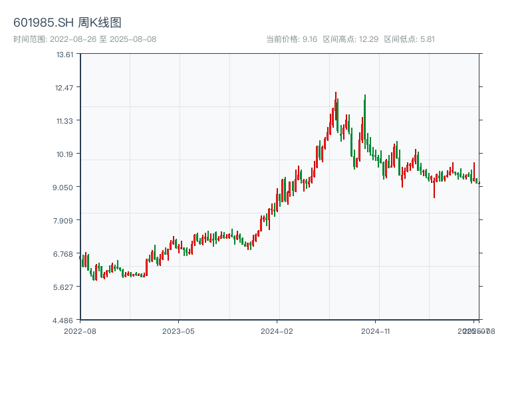
Task: Click the 13.61 price axis label
Action: click(x=65, y=55)
